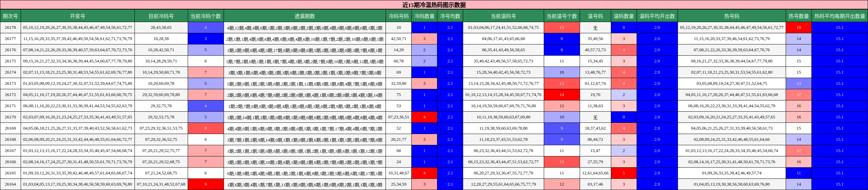Select cold numbers cell 07,23,29,32,36,51,53,75

pyautogui.click(x=161, y=128)
